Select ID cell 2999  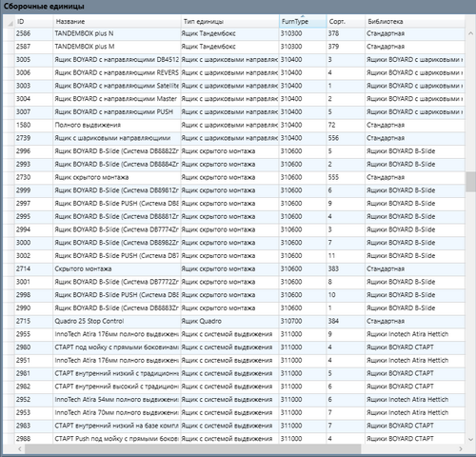(34, 190)
